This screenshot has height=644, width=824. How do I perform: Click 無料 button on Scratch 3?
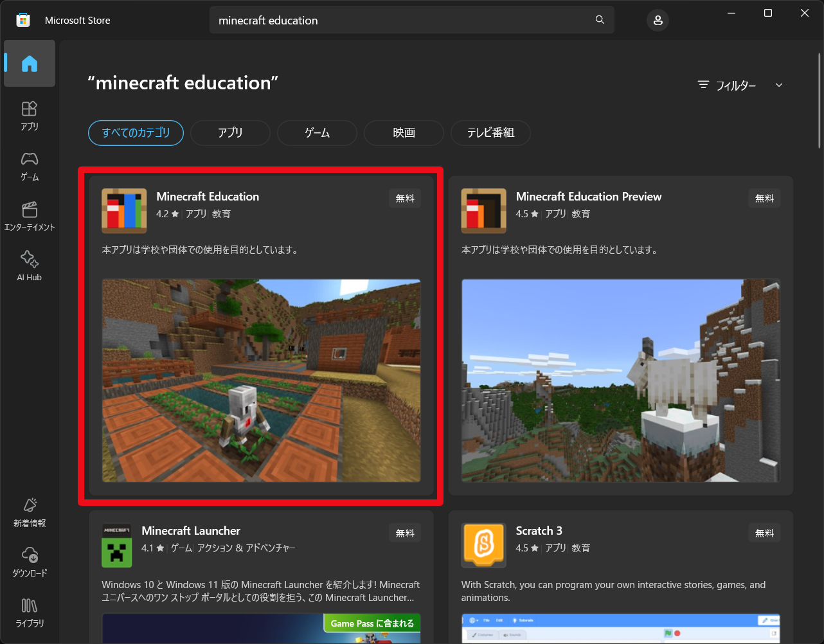click(764, 533)
